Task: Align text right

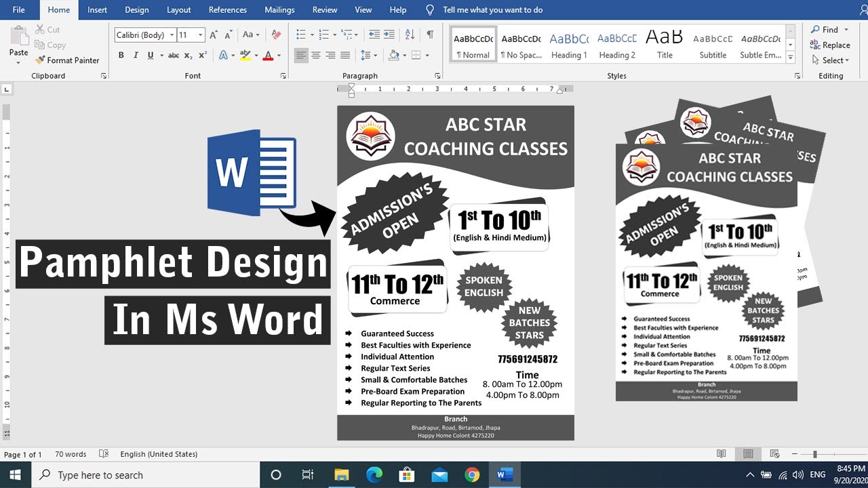Action: click(331, 56)
